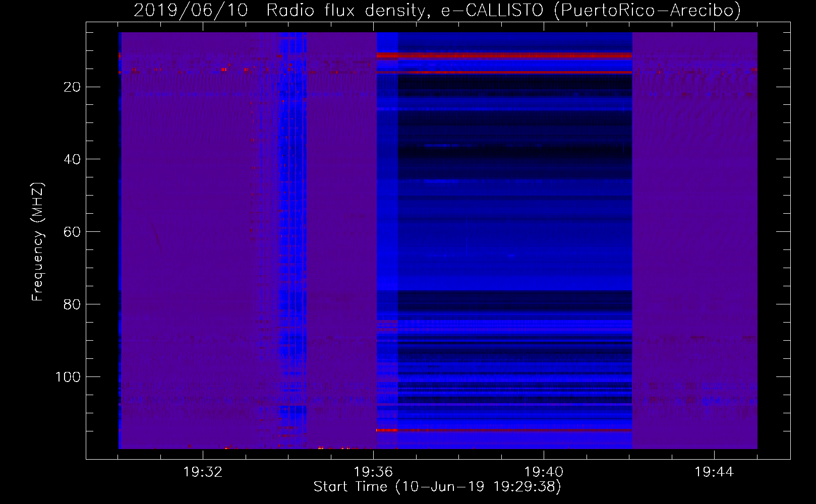This screenshot has height=504, width=816.
Task: Click the '20' frequency tick label
Action: point(72,87)
